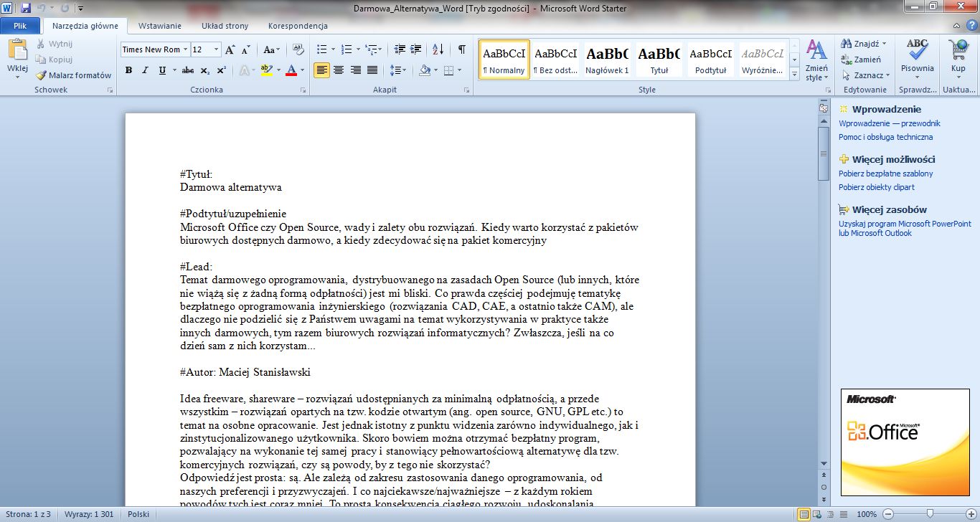
Task: Click the Cut (Wytnij) scissors button
Action: [55, 44]
